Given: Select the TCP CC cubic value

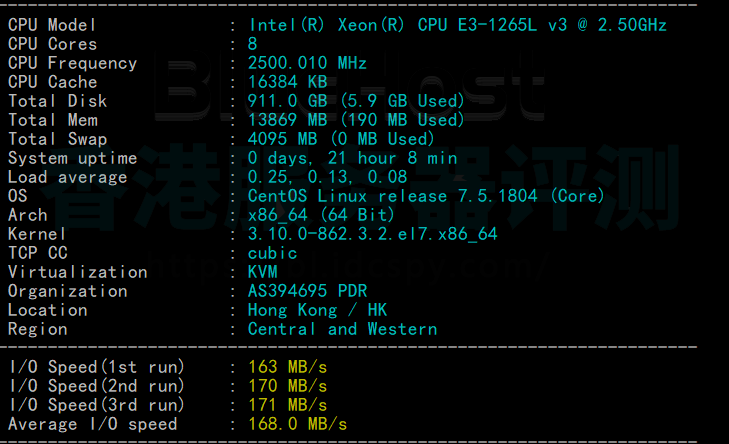Looking at the screenshot, I should coord(272,253).
